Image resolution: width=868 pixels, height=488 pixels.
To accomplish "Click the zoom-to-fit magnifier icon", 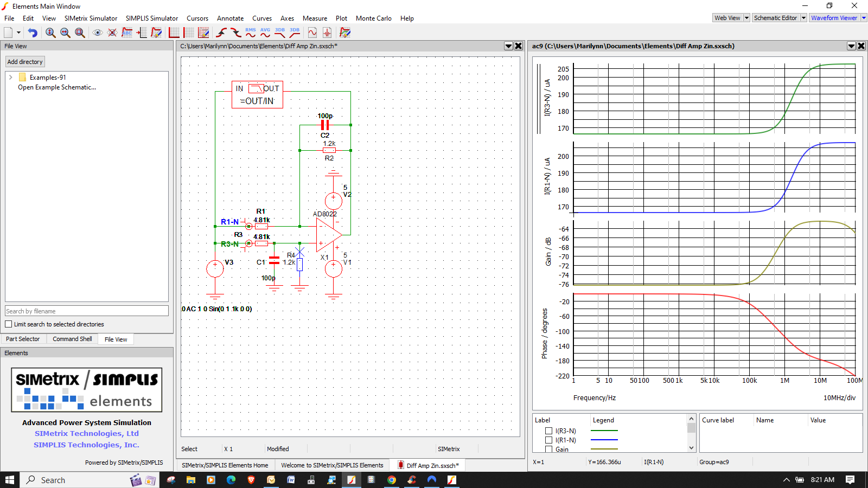I will coord(80,33).
